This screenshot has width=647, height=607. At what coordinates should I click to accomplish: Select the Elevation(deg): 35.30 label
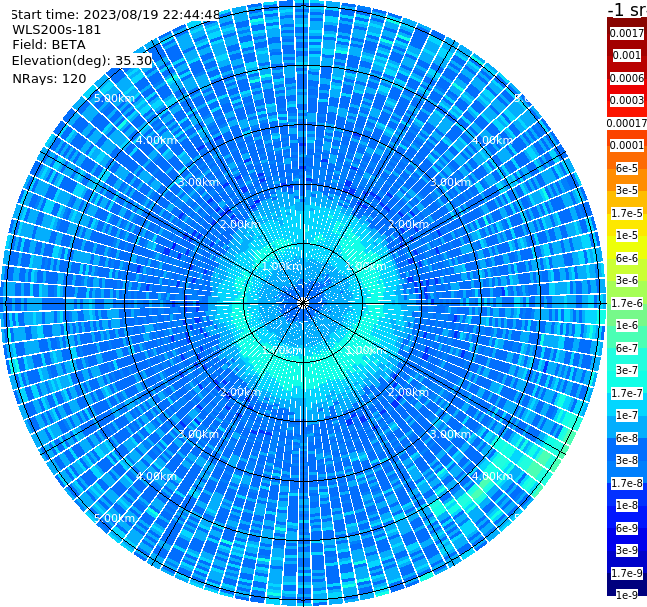coord(82,61)
